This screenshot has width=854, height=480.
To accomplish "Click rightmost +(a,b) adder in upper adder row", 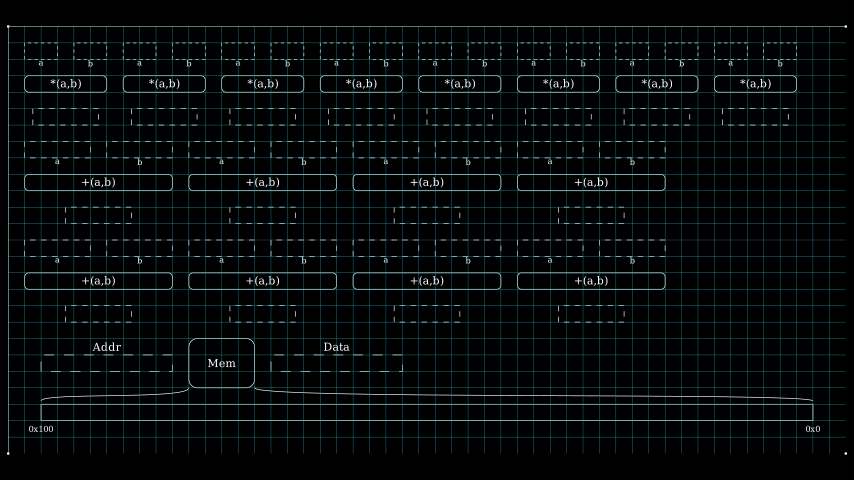I will [x=590, y=182].
